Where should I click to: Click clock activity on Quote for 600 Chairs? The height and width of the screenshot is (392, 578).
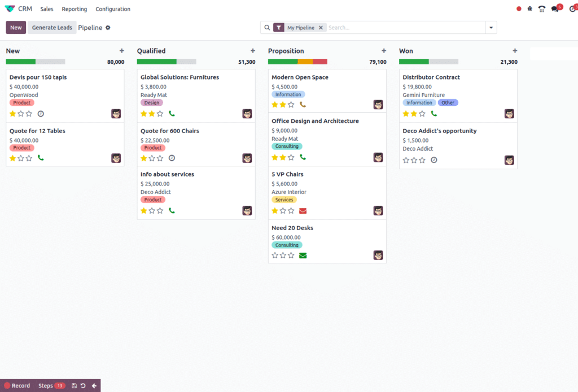click(172, 158)
